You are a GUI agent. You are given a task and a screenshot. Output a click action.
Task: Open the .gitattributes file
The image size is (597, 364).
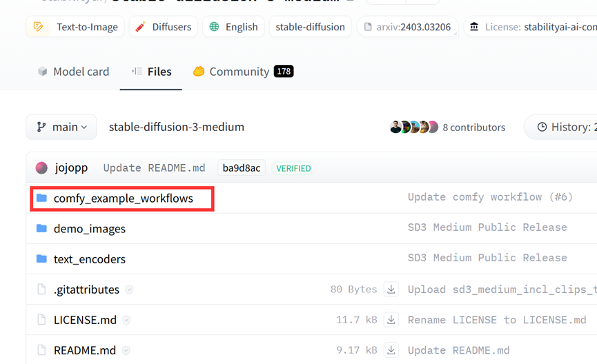[x=86, y=290]
